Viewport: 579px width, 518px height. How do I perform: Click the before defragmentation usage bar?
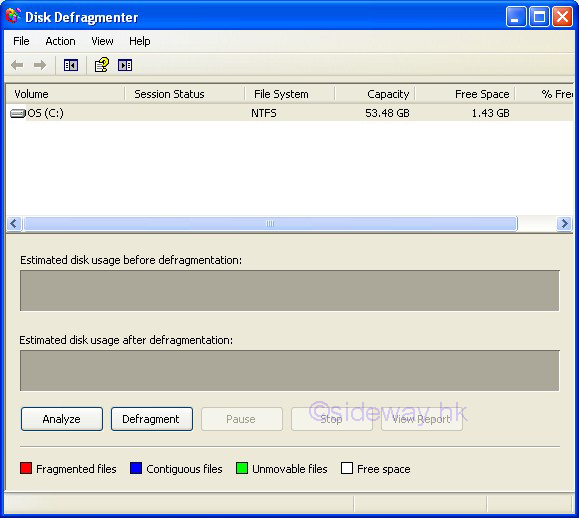[290, 291]
